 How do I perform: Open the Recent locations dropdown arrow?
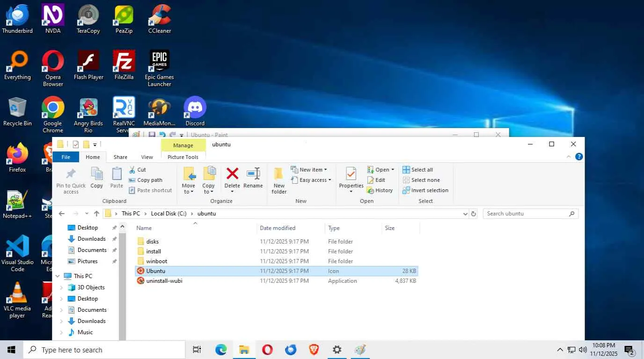coord(87,214)
